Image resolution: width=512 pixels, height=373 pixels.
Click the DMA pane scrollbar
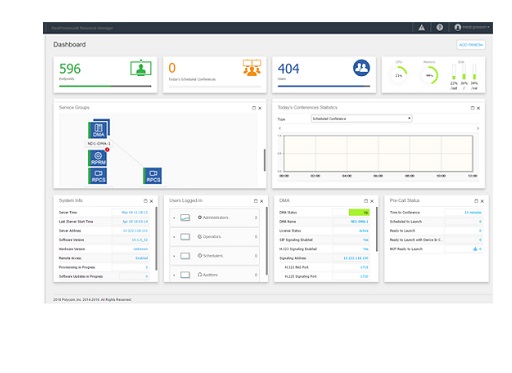point(377,229)
